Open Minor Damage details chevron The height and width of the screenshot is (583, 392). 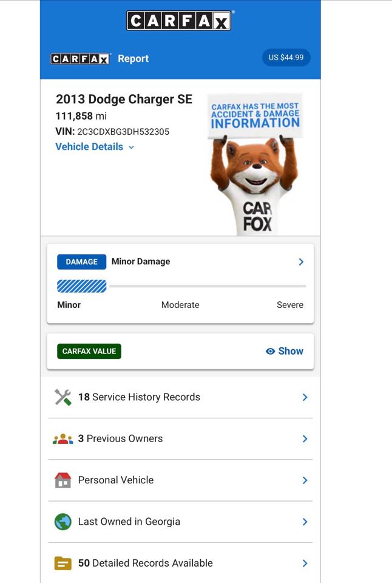point(302,262)
